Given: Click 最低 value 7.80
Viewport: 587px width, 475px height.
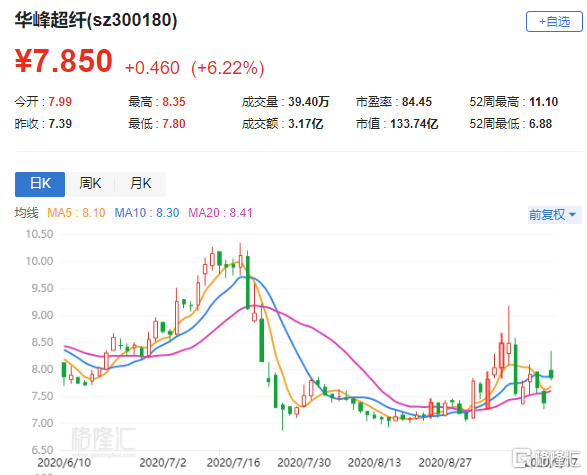Looking at the screenshot, I should coord(174,124).
